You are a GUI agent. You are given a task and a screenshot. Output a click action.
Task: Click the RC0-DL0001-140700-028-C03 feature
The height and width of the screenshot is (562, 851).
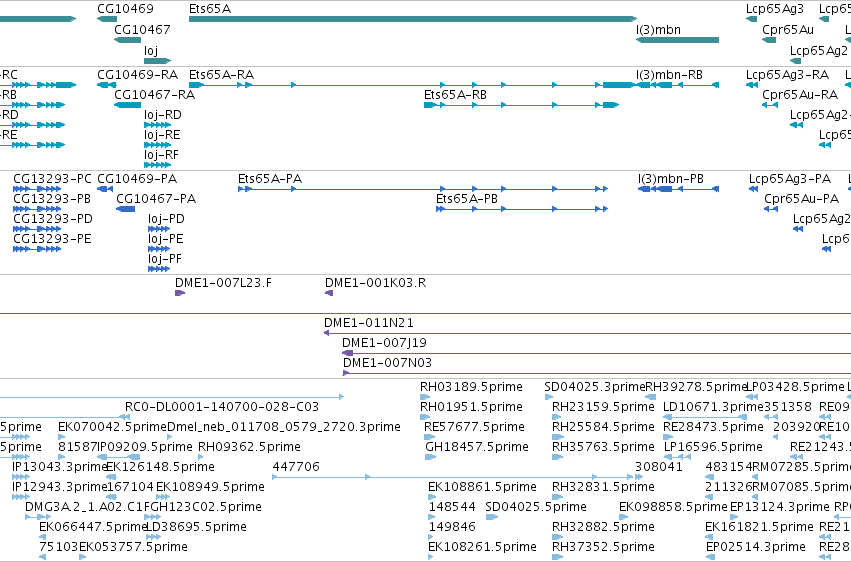click(125, 417)
